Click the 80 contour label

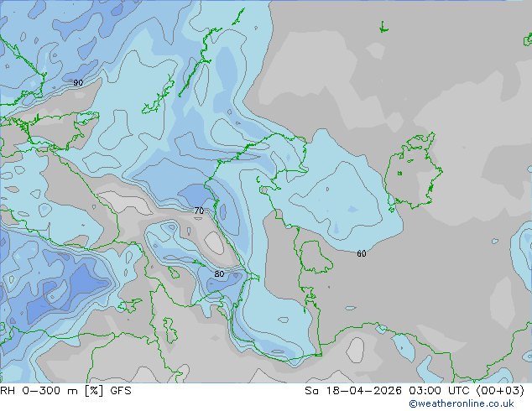point(219,273)
